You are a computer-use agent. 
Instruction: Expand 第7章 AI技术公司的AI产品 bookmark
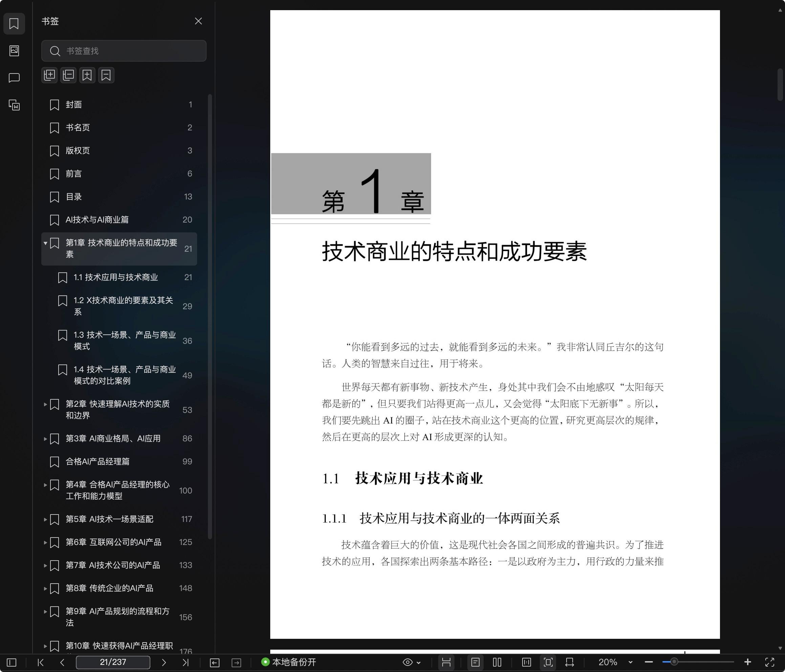[45, 566]
